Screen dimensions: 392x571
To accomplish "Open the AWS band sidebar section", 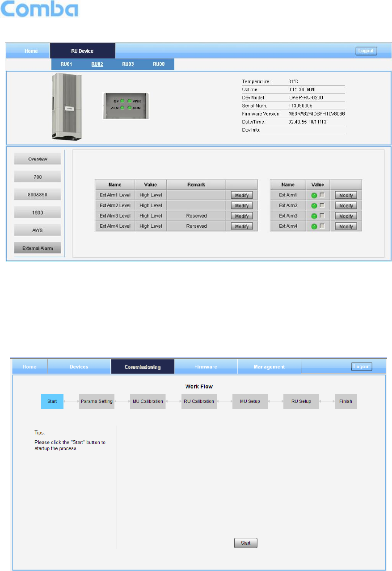I will (x=38, y=230).
